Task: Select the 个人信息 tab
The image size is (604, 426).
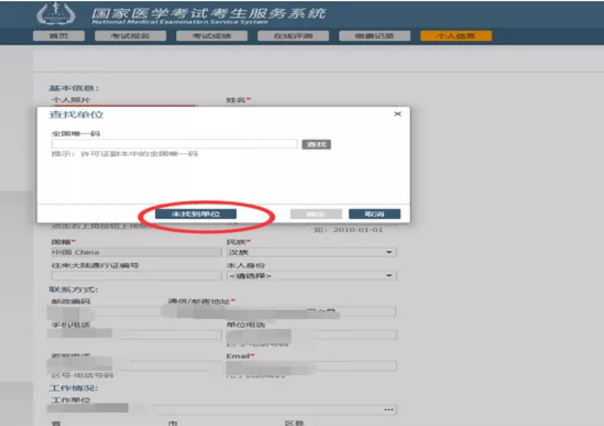Action: pos(447,35)
